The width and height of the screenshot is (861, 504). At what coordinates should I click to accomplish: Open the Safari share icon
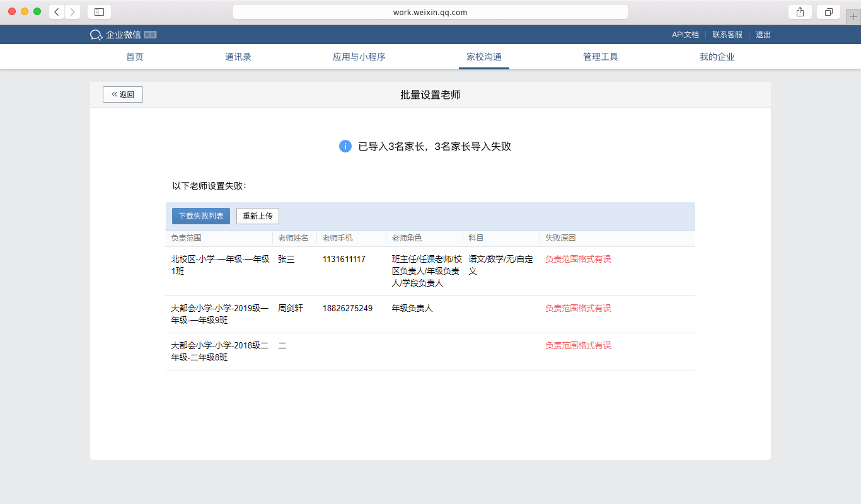tap(800, 12)
